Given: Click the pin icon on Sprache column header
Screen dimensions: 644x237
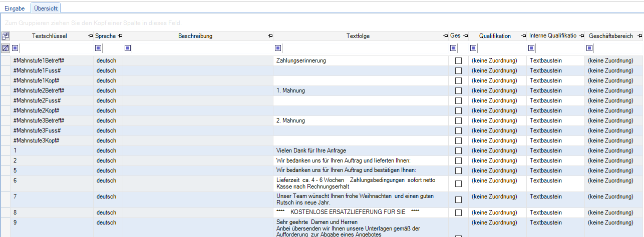Looking at the screenshot, I should [120, 36].
